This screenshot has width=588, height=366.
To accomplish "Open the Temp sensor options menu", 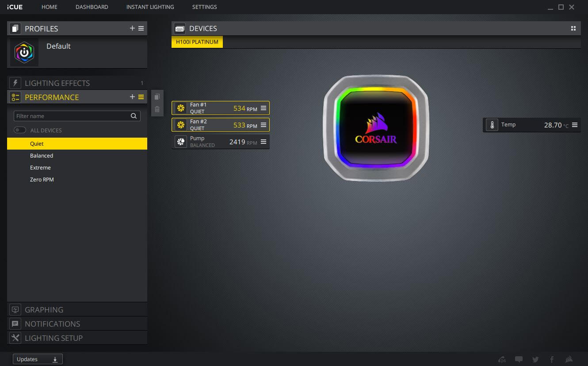I will point(575,125).
